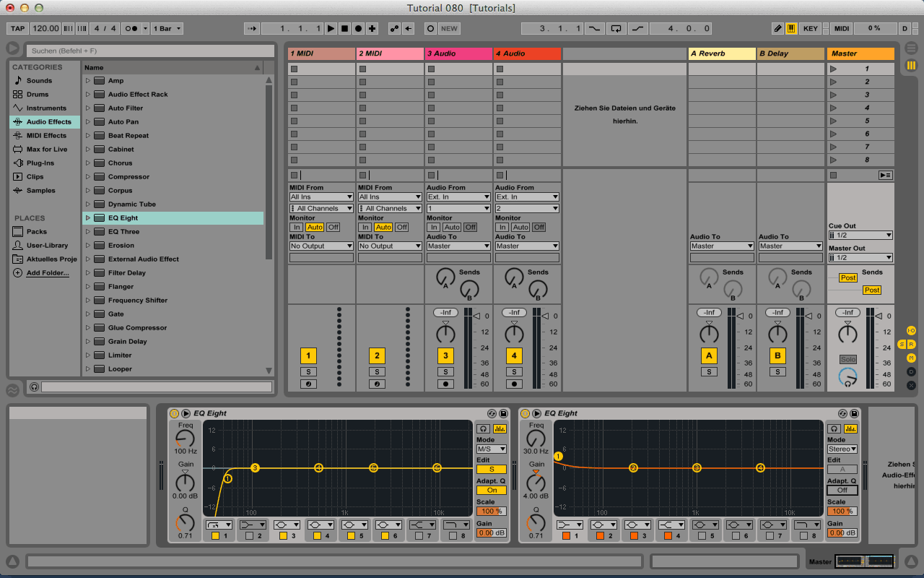Click Add Folder in Places

point(47,273)
